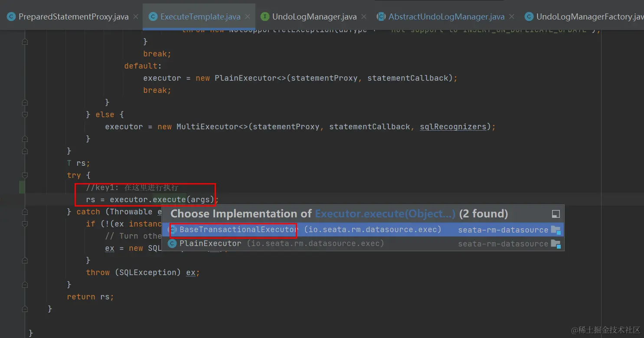Click the '//key1:' comment line
Viewport: 644px width, 338px height.
[132, 187]
